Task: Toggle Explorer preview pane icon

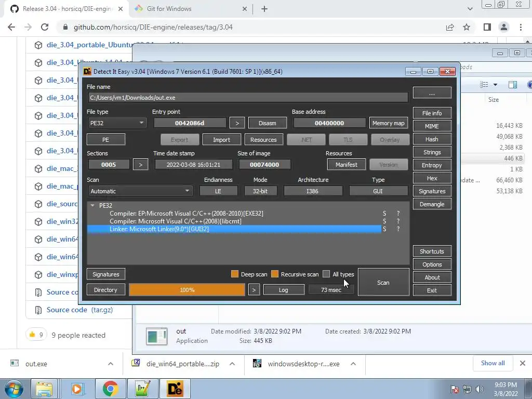Action: [513, 85]
